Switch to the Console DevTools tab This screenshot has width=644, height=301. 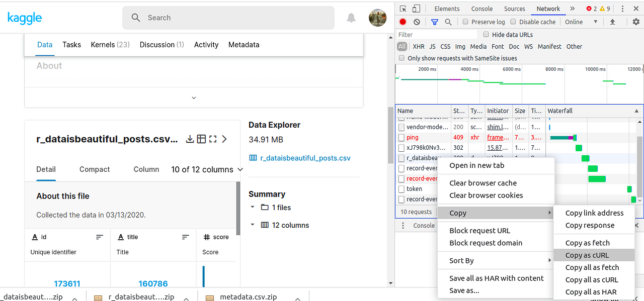tap(481, 9)
